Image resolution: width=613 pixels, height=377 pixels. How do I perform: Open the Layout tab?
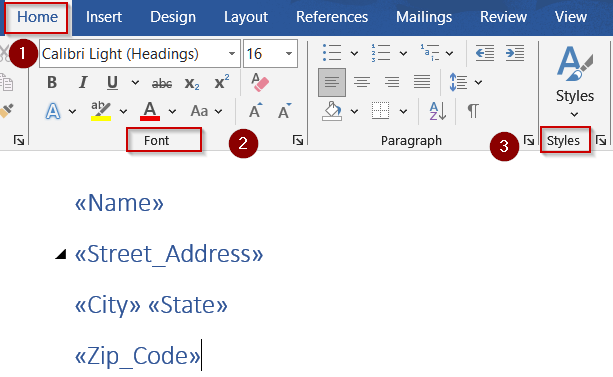(x=246, y=17)
